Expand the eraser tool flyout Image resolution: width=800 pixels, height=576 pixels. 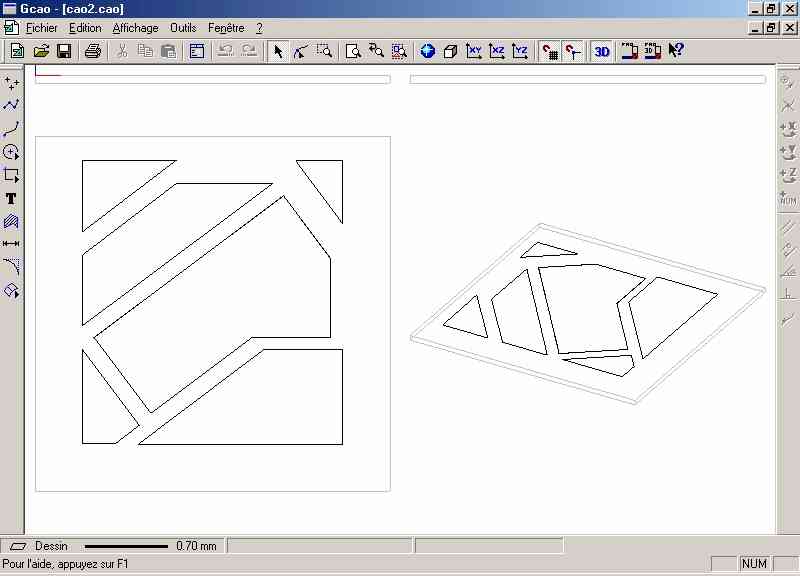11,291
